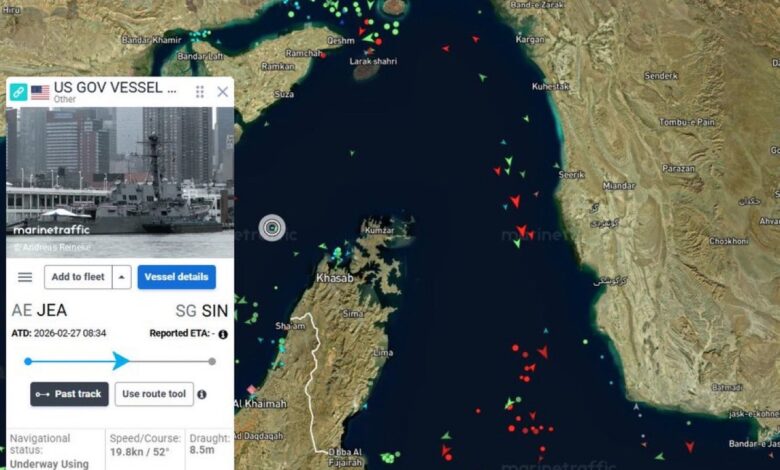The height and width of the screenshot is (470, 780).
Task: Click the US flag icon
Action: pos(40,92)
